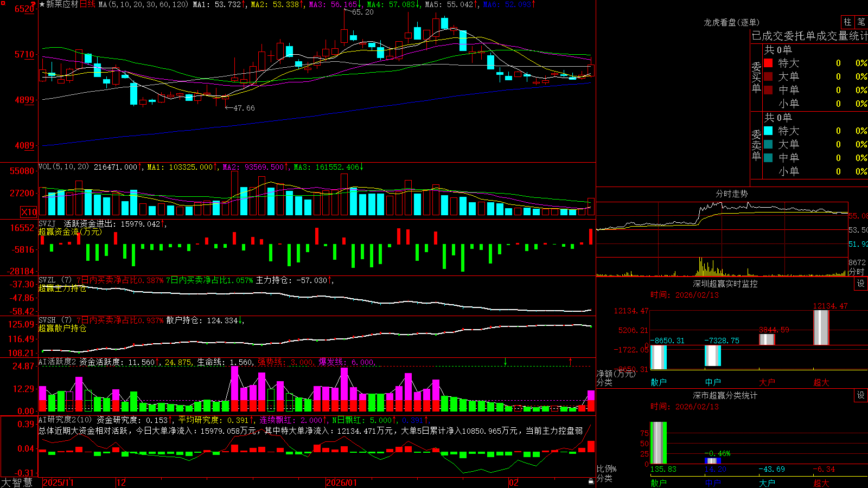The height and width of the screenshot is (488, 868).
Task: Click 龙虎看盘(逐单) panel title
Action: coord(731,22)
